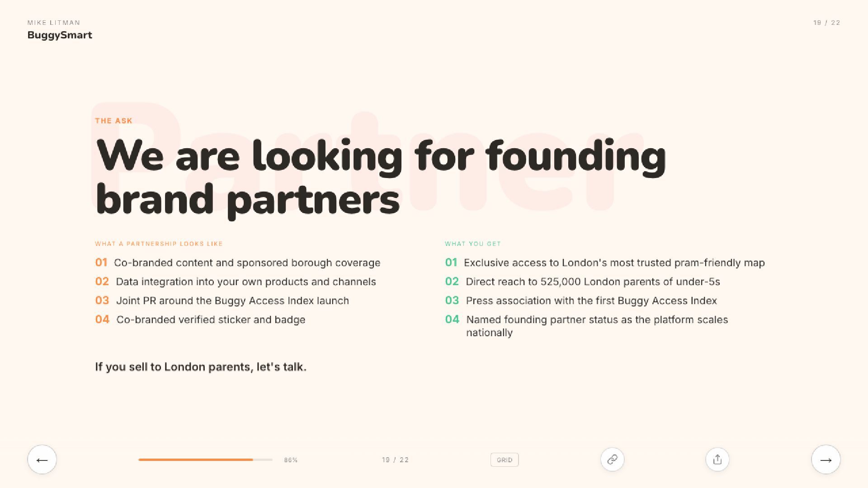The image size is (868, 488).
Task: Click 'Data integration into your own products' item
Action: [245, 282]
